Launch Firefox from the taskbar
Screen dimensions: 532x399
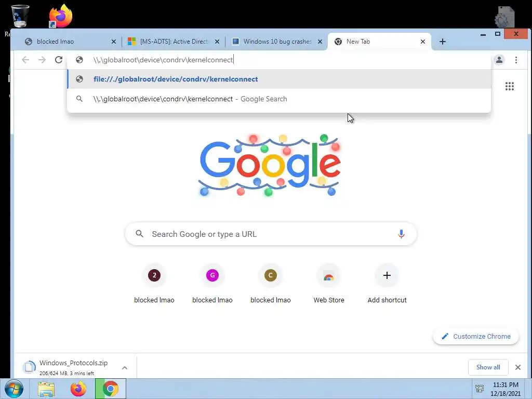pyautogui.click(x=78, y=389)
